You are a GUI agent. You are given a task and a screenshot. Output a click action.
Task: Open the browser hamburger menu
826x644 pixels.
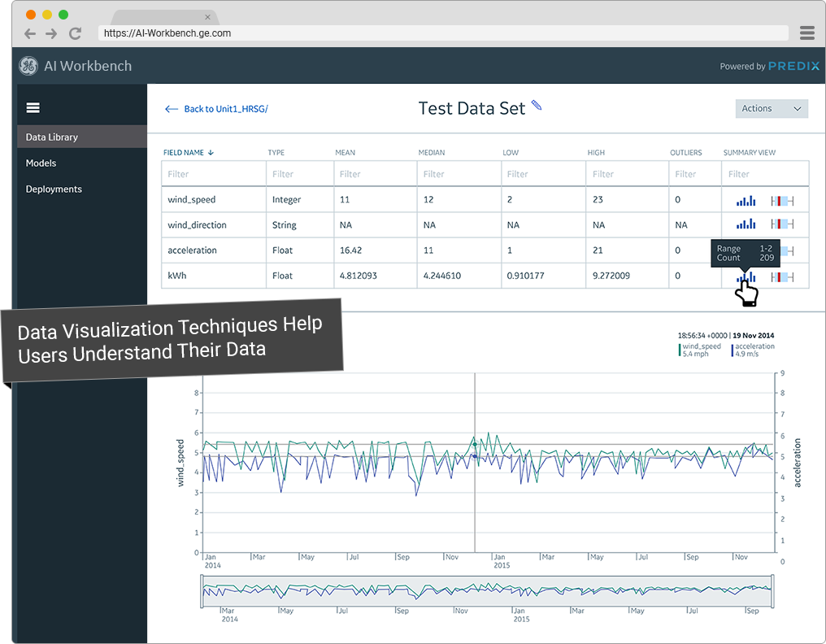(x=807, y=33)
